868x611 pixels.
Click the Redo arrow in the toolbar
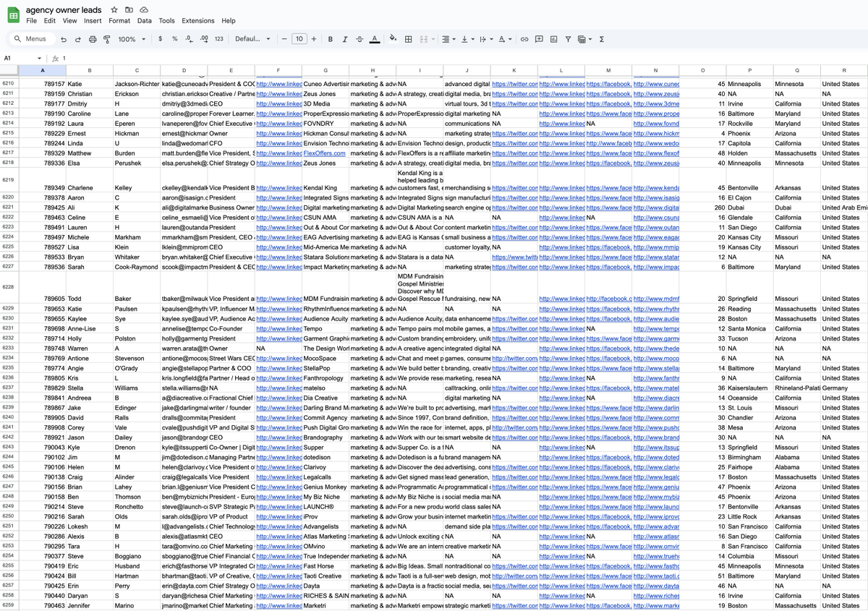pyautogui.click(x=78, y=39)
